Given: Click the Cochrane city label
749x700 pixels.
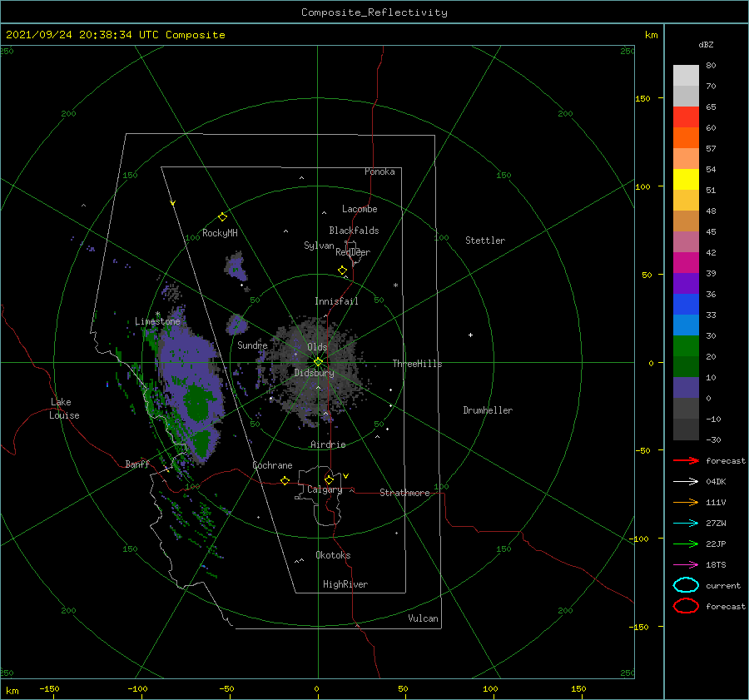Looking at the screenshot, I should coord(272,465).
